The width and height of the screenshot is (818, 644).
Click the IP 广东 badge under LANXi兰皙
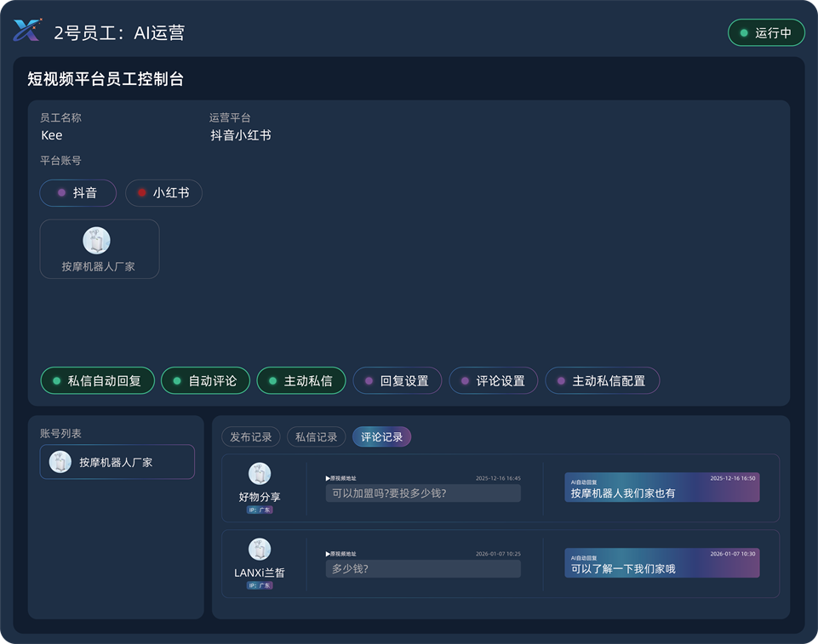point(260,585)
